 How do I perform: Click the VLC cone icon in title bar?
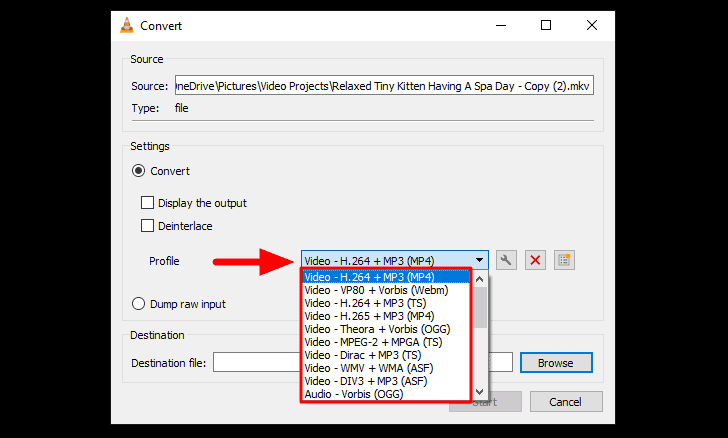coord(127,26)
